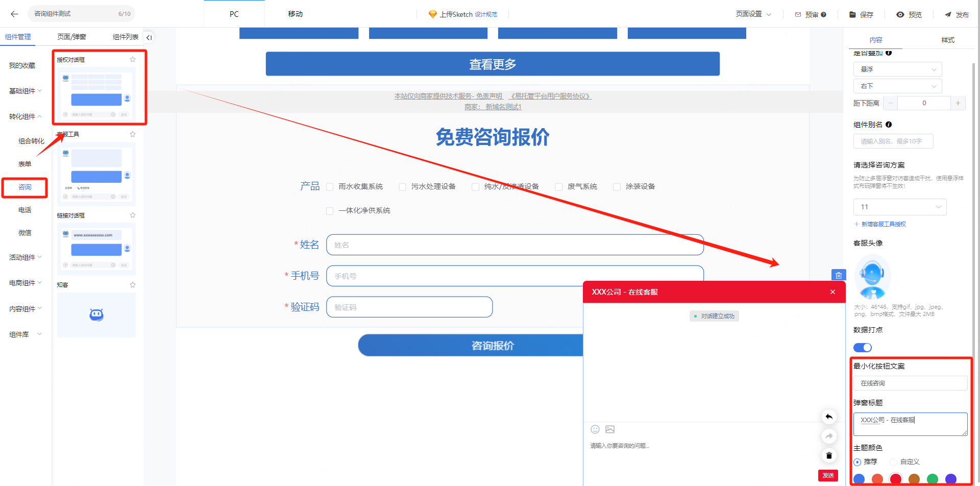Delete component via blue trash icon
Image resolution: width=980 pixels, height=486 pixels.
839,275
